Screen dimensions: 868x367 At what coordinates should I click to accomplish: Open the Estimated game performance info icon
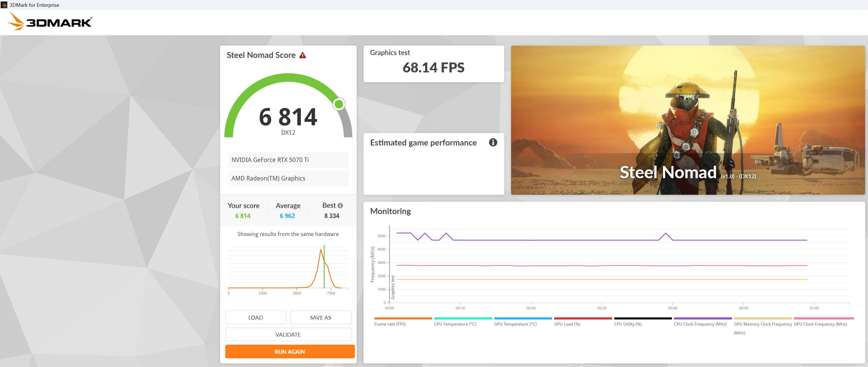(493, 143)
